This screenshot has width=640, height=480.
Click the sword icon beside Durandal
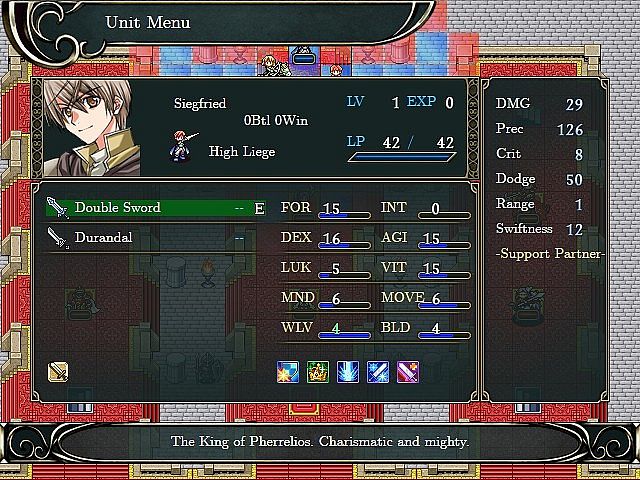[x=58, y=238]
